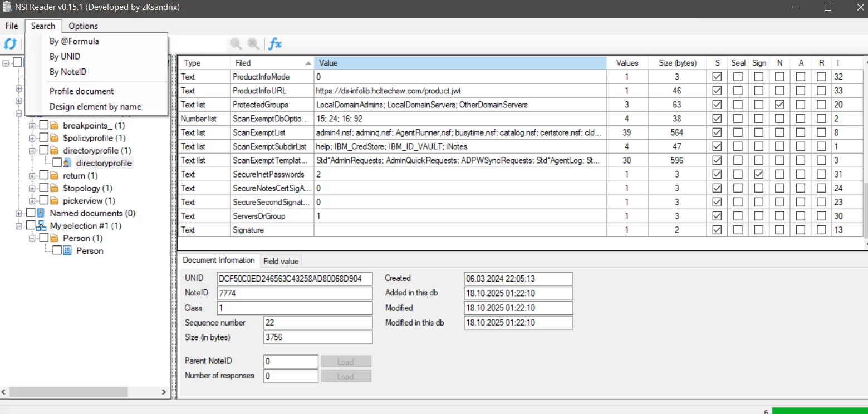Switch to the Field value tab
The width and height of the screenshot is (868, 414).
[x=281, y=261]
